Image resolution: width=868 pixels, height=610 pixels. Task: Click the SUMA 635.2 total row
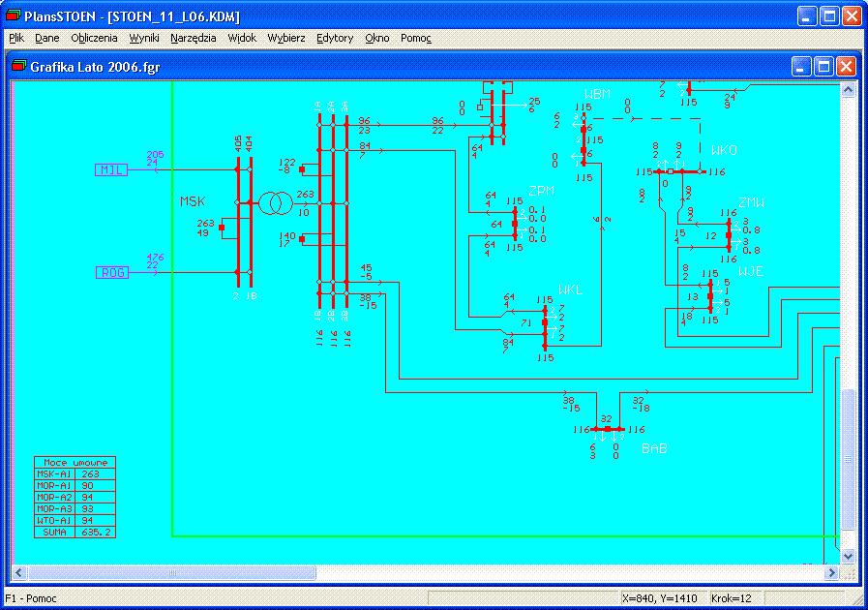75,532
